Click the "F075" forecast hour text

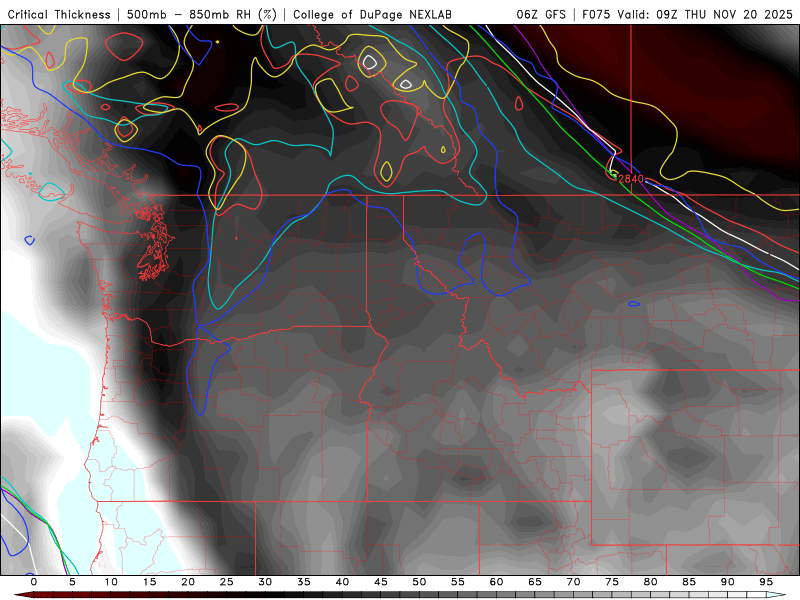point(596,14)
